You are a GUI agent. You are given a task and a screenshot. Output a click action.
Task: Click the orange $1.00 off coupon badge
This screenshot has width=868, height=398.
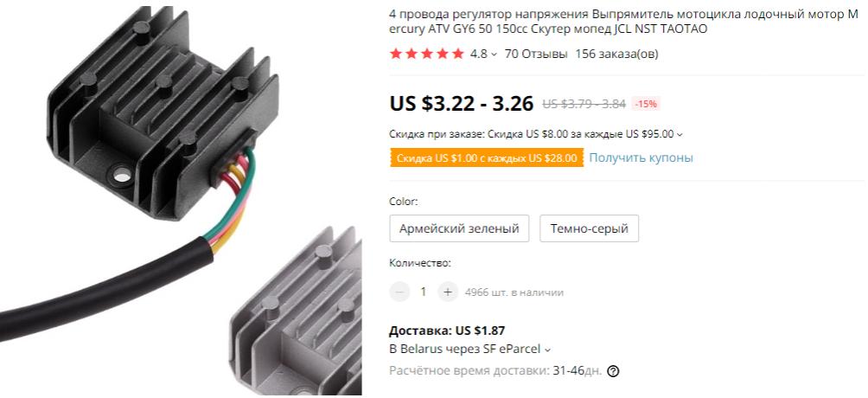(x=487, y=158)
